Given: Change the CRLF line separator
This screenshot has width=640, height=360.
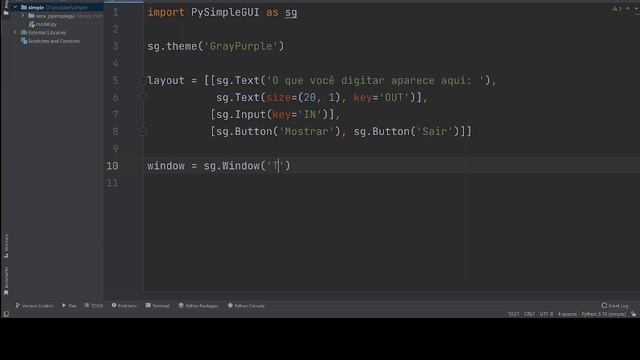Looking at the screenshot, I should [529, 314].
